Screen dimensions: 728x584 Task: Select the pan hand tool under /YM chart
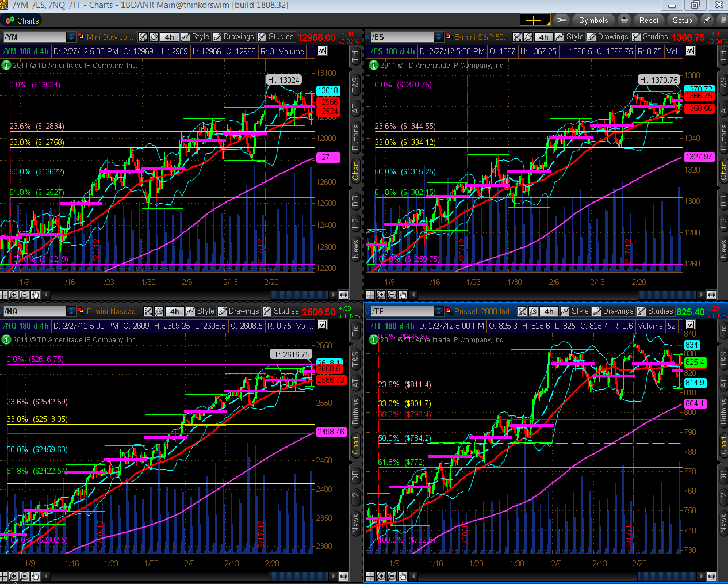tap(35, 295)
